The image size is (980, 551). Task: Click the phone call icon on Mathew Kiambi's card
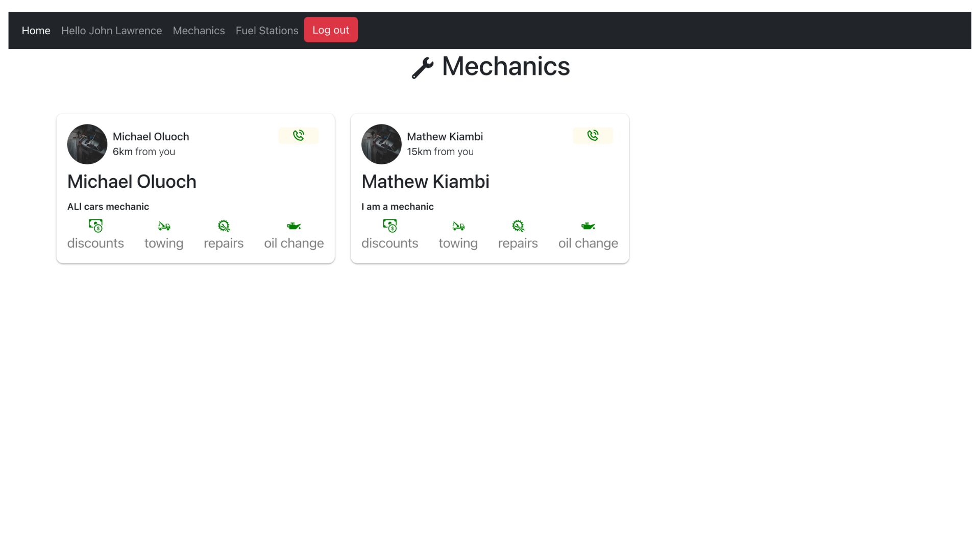click(593, 135)
